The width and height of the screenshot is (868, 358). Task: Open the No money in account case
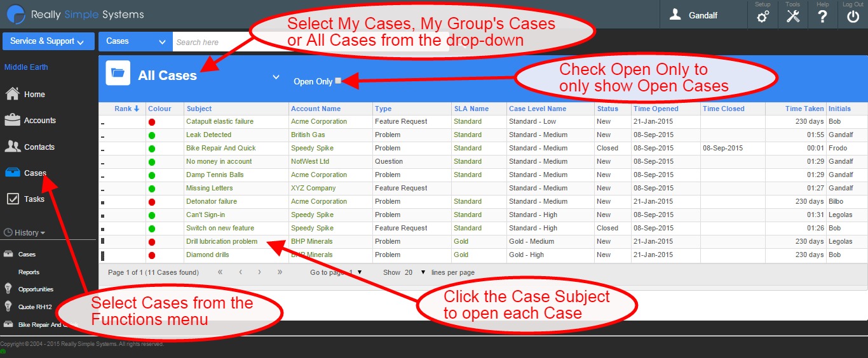219,161
